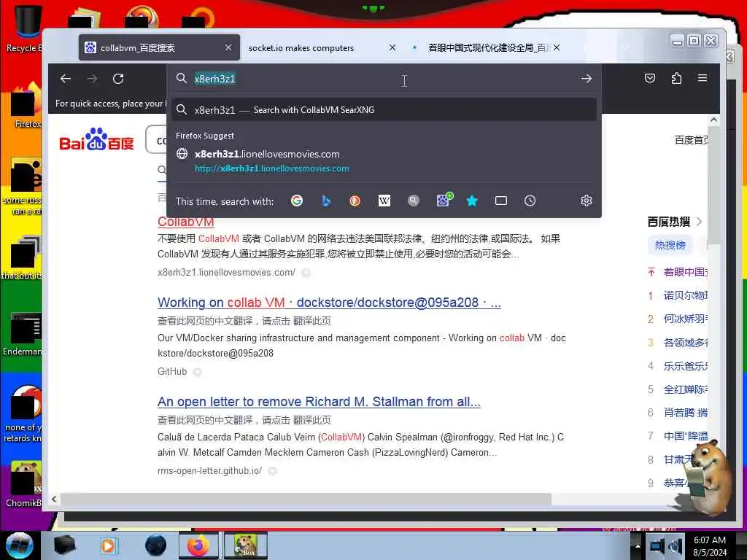Viewport: 747px width, 560px height.
Task: Search this time with DuckDuckGo
Action: [355, 201]
